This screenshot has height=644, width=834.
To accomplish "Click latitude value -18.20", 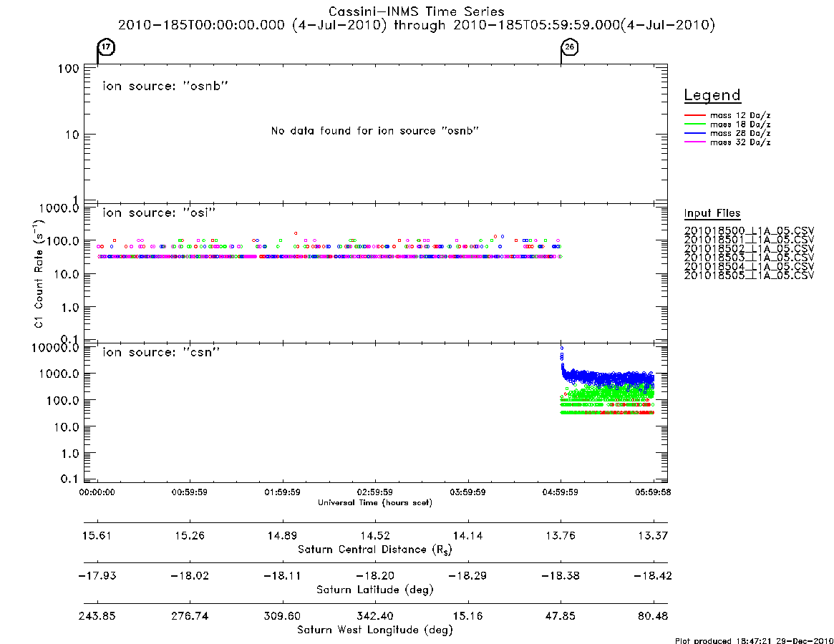I will click(x=375, y=576).
